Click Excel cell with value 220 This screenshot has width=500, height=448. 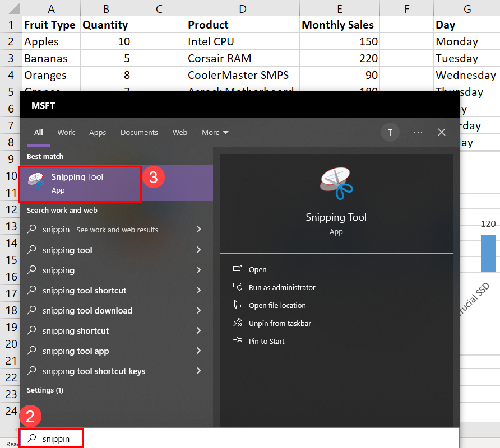pyautogui.click(x=340, y=58)
